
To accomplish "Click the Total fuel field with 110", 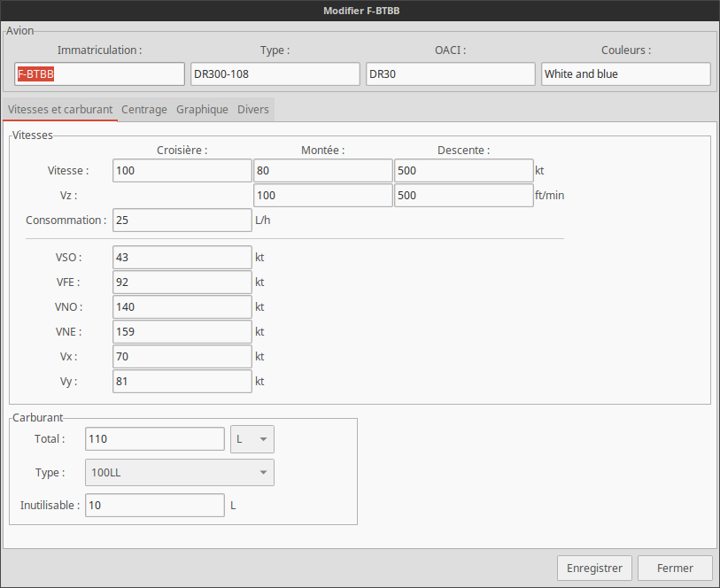I will (x=155, y=439).
